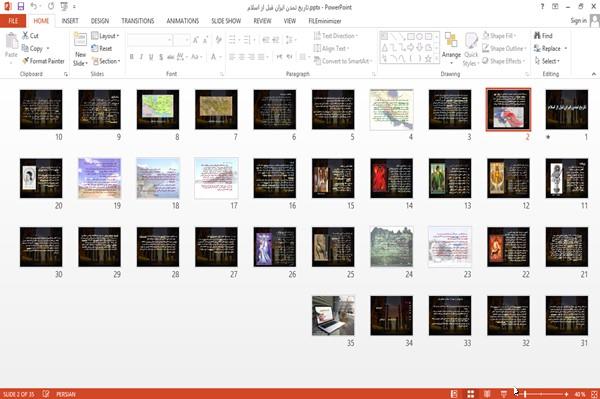This screenshot has height=399, width=600.
Task: Open the ANIMATIONS tab
Action: (183, 21)
